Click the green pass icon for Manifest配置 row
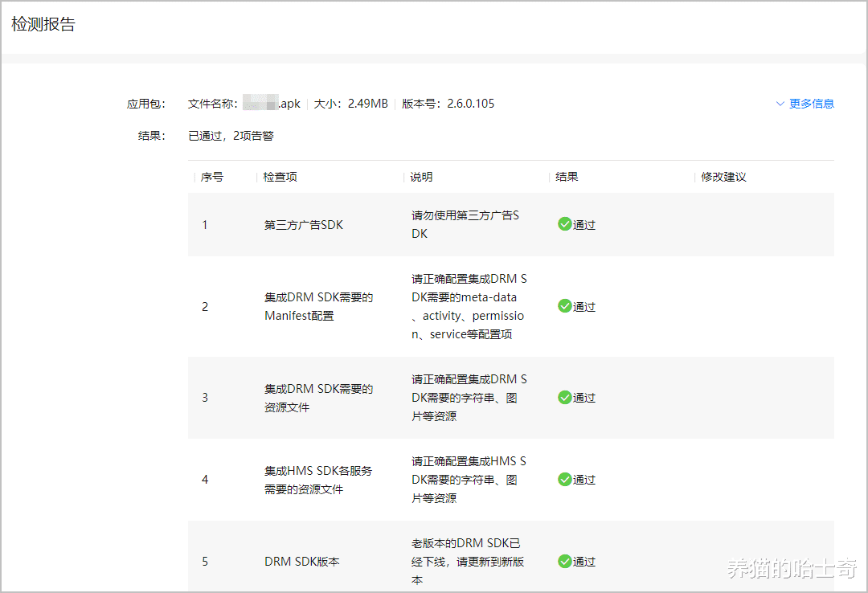The height and width of the screenshot is (593, 868). 564,306
